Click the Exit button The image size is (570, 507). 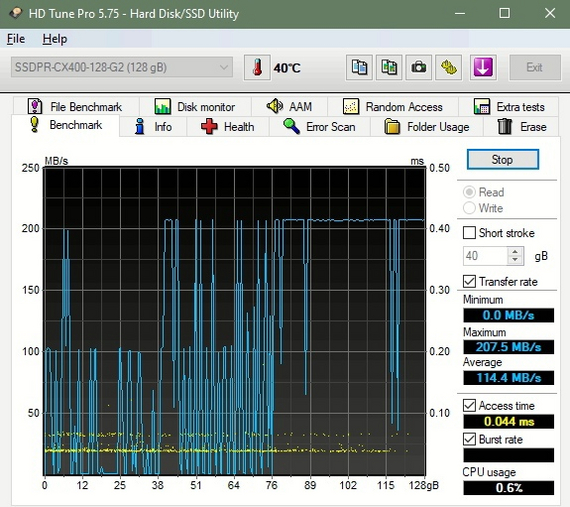[x=535, y=67]
